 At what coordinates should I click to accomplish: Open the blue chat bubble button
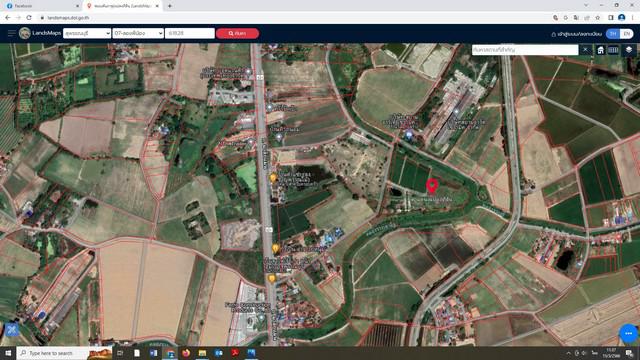coord(629,333)
